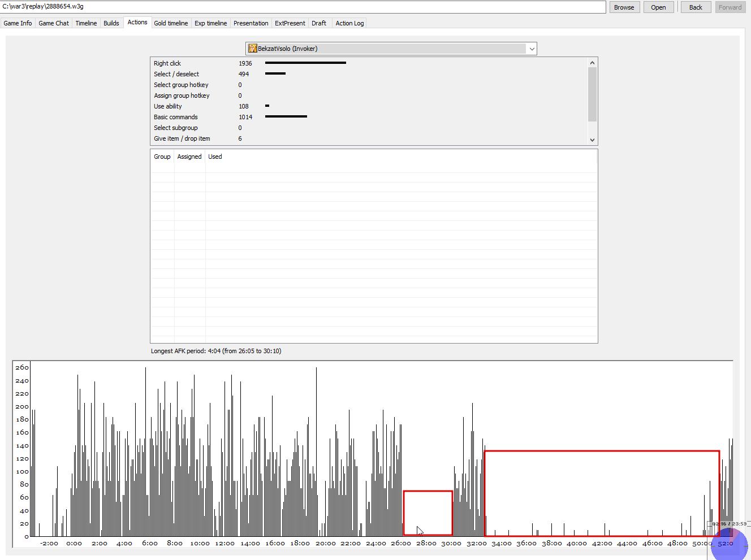The image size is (751, 560).
Task: Click the actions list scroll down arrow
Action: click(592, 140)
